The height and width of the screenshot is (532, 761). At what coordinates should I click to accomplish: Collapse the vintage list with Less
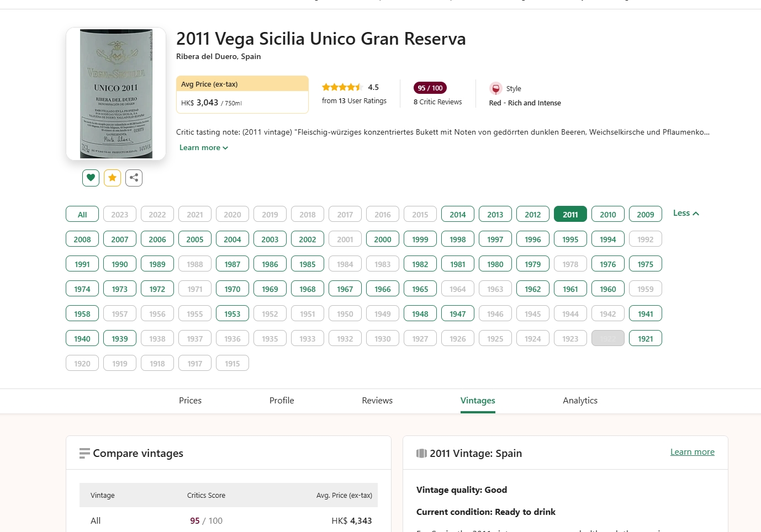[x=686, y=213]
